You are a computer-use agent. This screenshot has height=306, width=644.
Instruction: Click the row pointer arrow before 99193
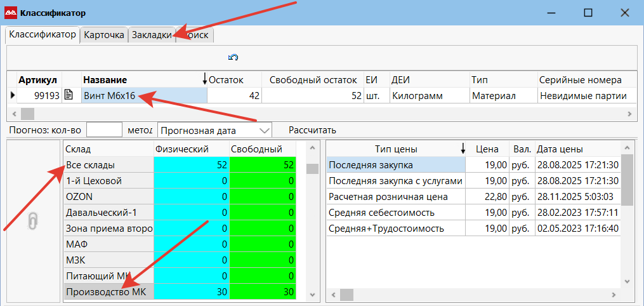(x=11, y=96)
